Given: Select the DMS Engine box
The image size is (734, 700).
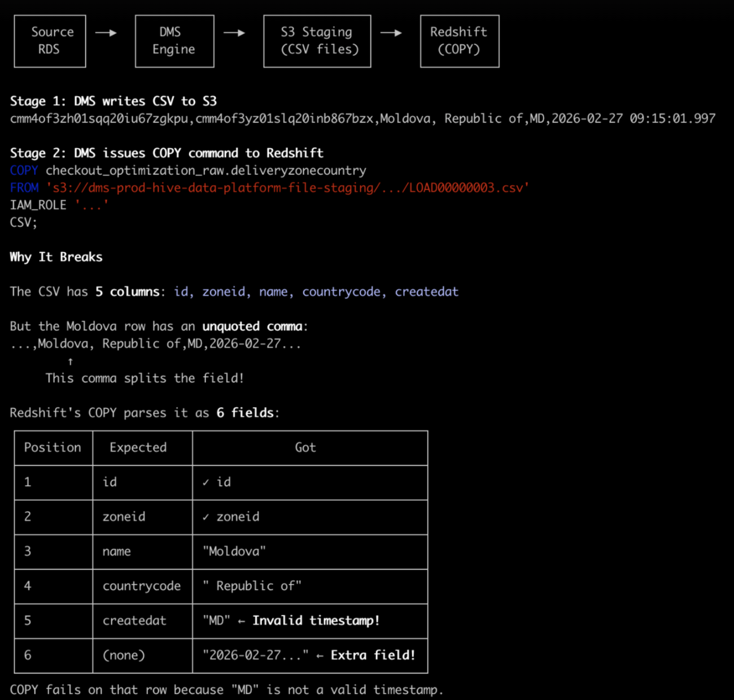Looking at the screenshot, I should pyautogui.click(x=174, y=41).
